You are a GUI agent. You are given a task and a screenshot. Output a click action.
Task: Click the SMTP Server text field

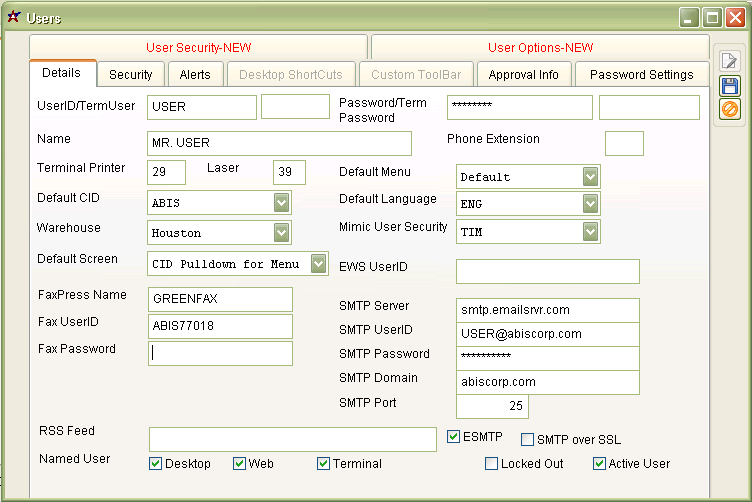click(x=547, y=310)
